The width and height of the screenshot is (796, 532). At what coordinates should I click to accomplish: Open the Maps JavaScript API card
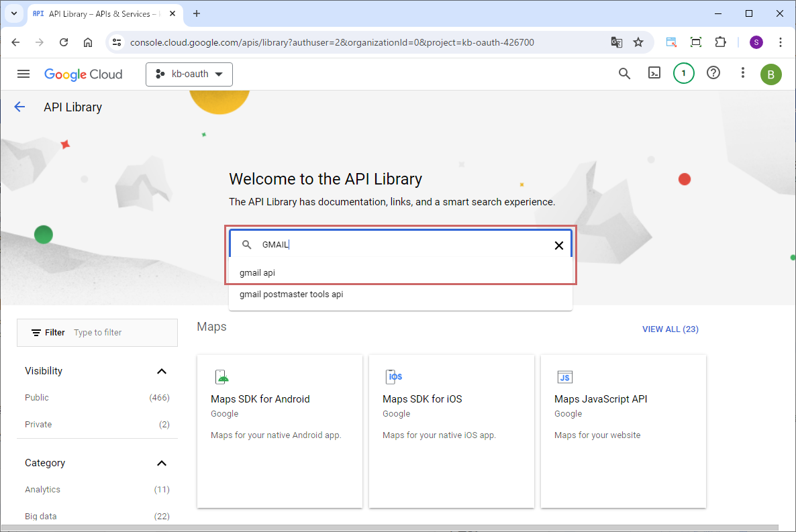pos(623,431)
